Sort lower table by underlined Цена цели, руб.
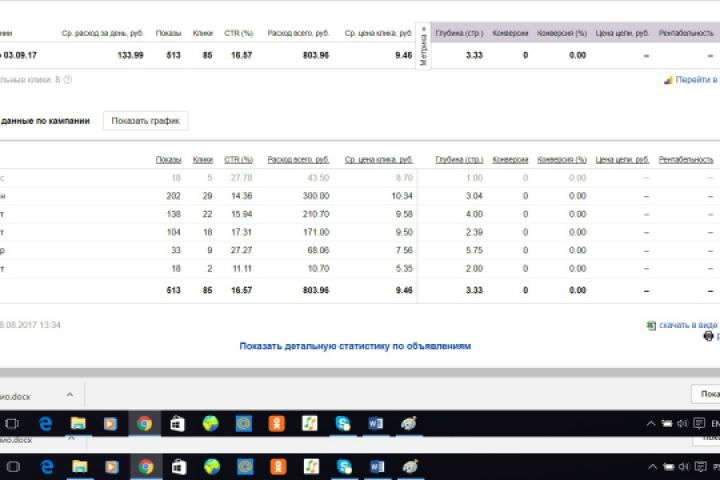Viewport: 720px width, 480px height. 622,159
